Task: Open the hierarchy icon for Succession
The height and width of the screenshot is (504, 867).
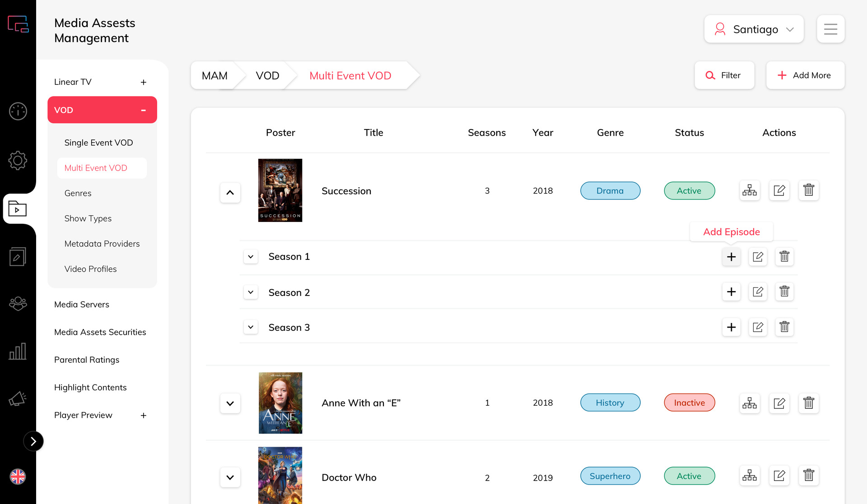Action: pos(750,190)
